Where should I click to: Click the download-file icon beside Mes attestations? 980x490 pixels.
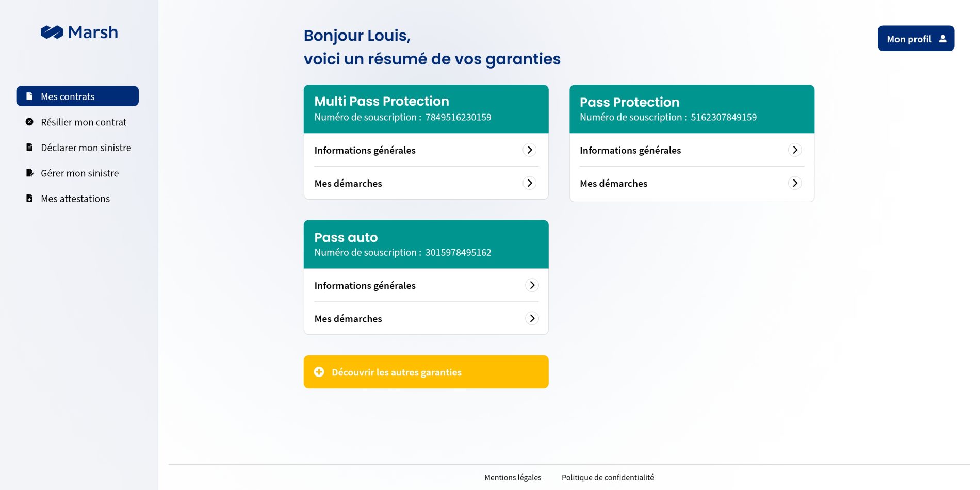tap(29, 199)
